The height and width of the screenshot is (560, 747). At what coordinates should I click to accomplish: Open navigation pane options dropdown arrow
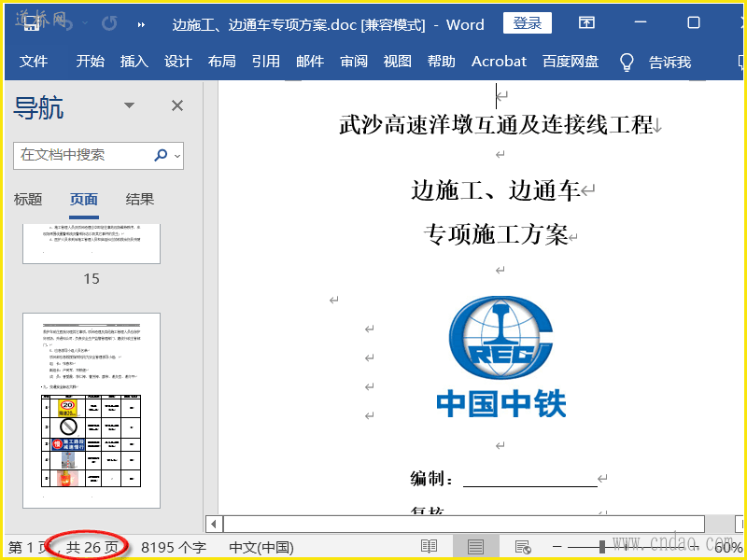point(129,105)
